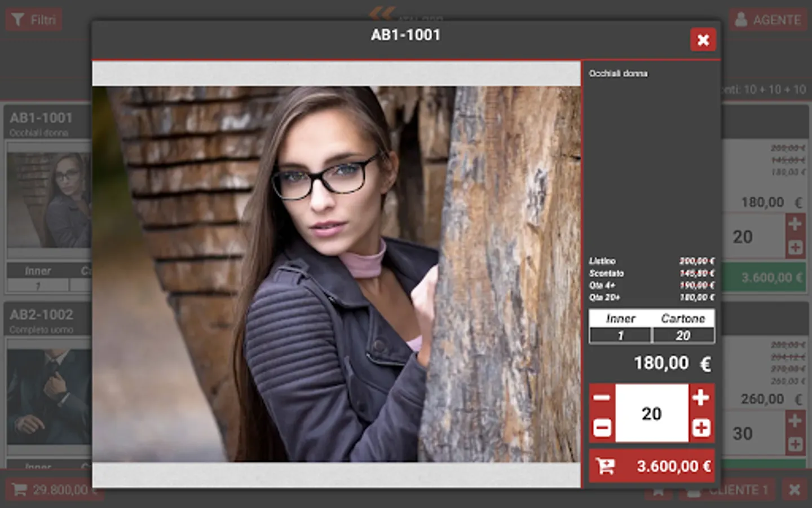Click boxed plus in background AB2-1002 row
The image size is (812, 508).
click(795, 444)
